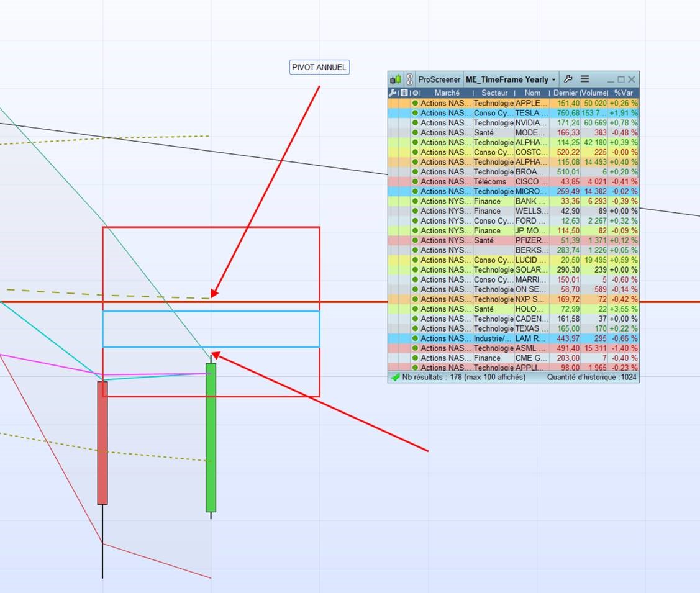Open the ProScreener hamburger menu

(584, 79)
